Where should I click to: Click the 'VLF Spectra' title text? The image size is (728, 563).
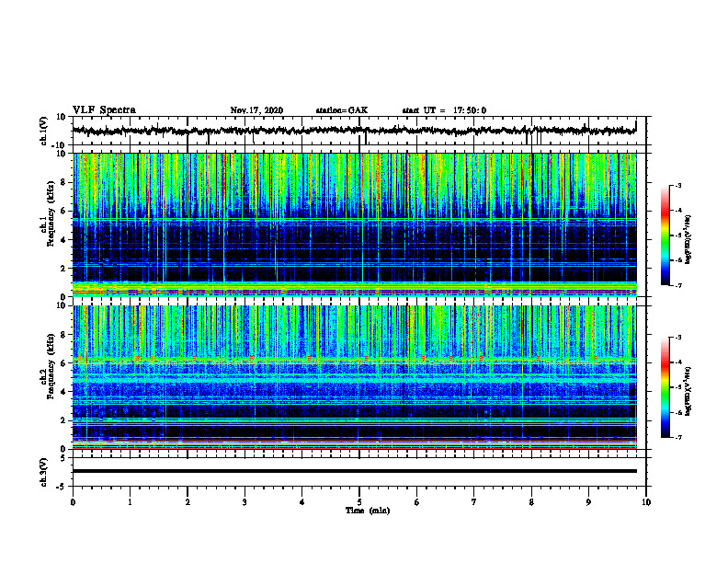point(104,110)
